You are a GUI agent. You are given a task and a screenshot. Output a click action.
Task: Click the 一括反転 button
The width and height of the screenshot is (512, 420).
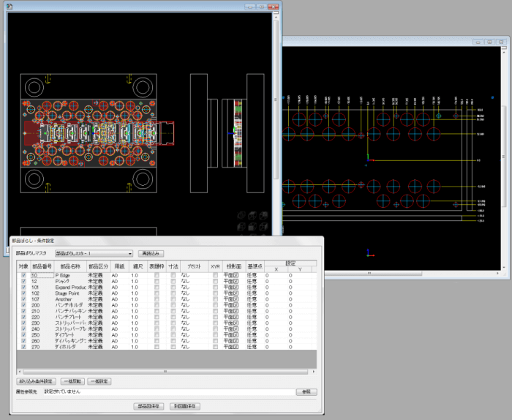click(72, 381)
